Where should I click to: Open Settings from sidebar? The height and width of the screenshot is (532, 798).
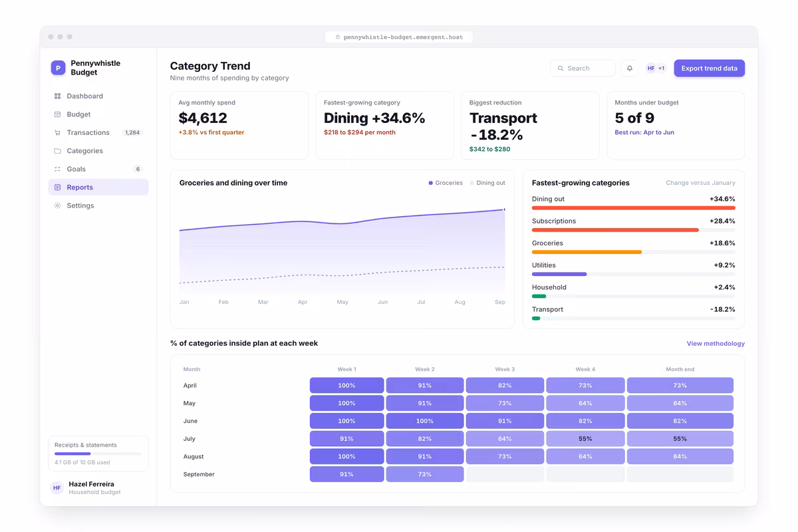coord(98,205)
